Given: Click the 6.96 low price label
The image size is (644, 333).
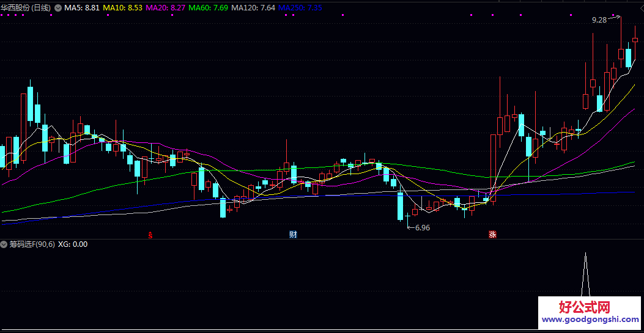Looking at the screenshot, I should 423,228.
